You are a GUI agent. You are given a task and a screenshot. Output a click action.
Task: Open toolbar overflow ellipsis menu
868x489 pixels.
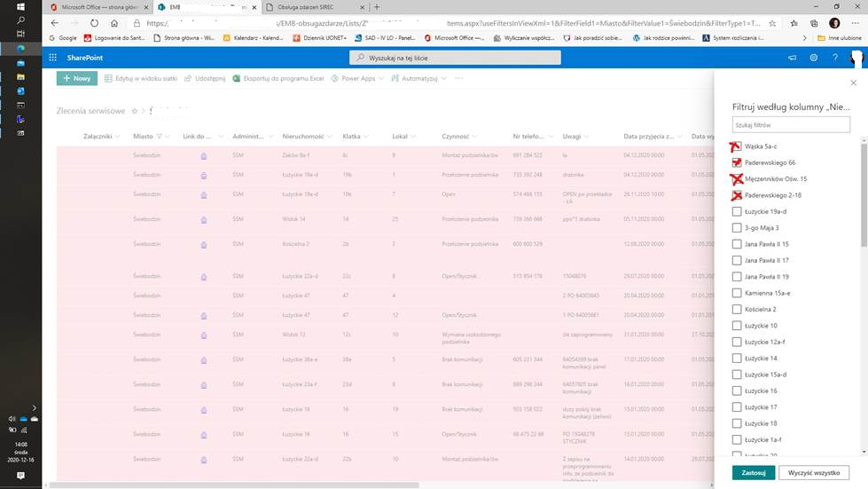459,79
